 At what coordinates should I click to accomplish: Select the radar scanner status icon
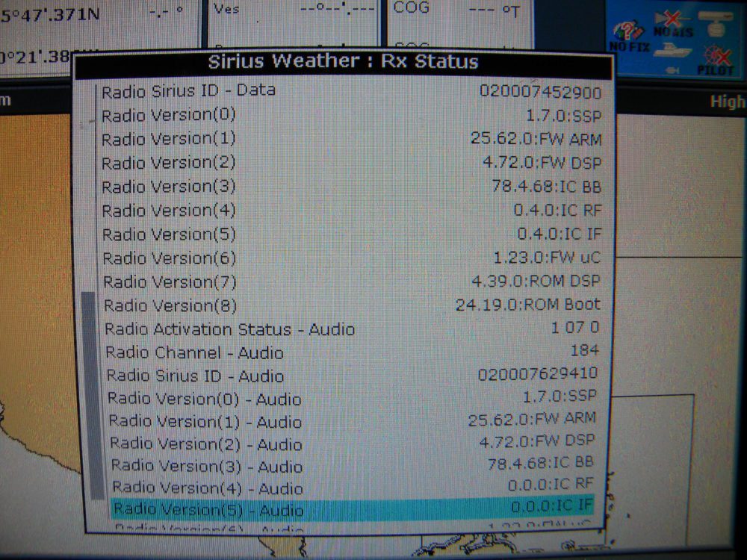[x=715, y=23]
